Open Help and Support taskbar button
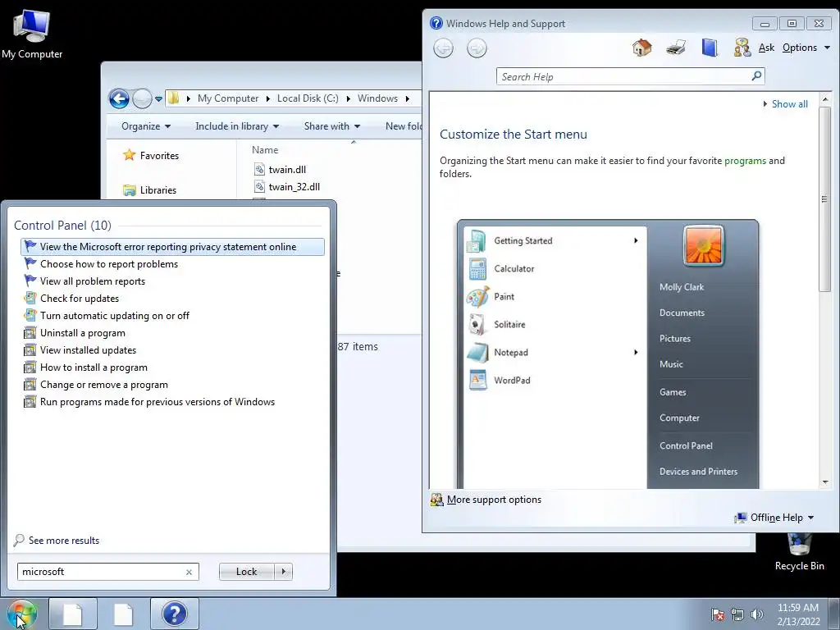The image size is (840, 630). pos(174,614)
